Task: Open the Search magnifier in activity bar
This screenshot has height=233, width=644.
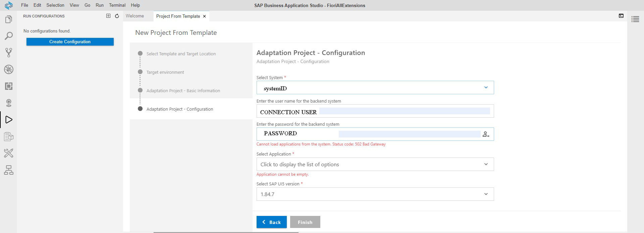Action: (9, 36)
